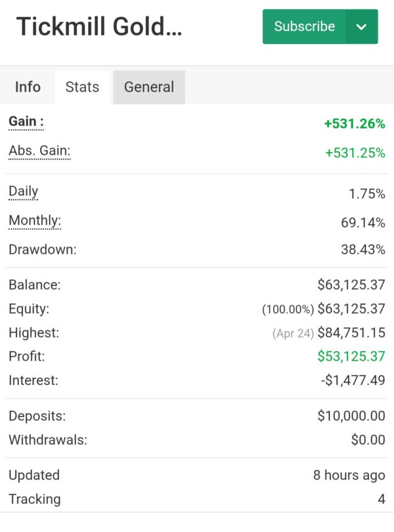Click the Balance amount $63,125.37
This screenshot has width=394, height=532.
click(351, 284)
